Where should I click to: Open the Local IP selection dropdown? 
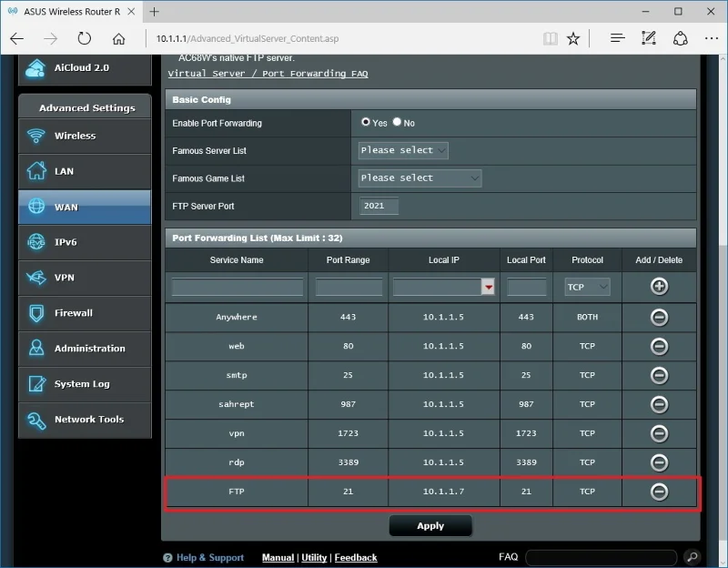pyautogui.click(x=488, y=287)
